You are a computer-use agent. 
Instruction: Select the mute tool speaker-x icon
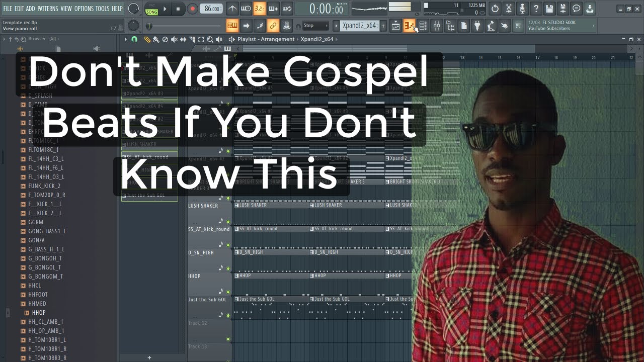coord(174,39)
